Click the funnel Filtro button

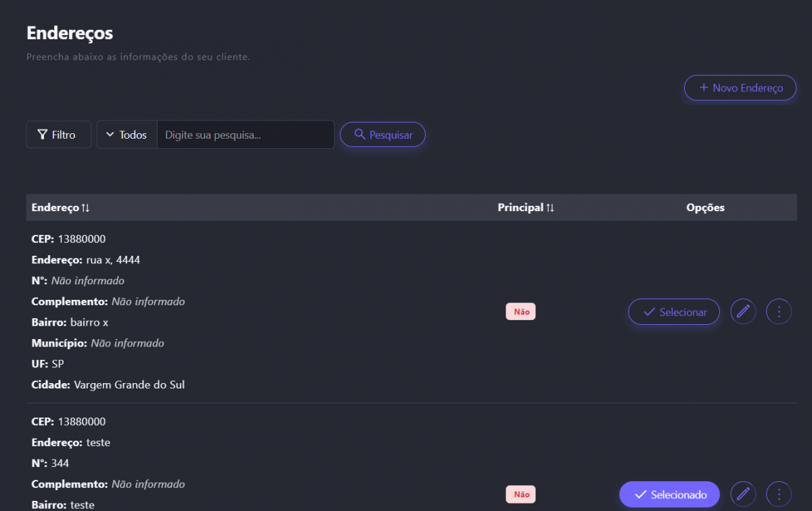[x=58, y=135]
